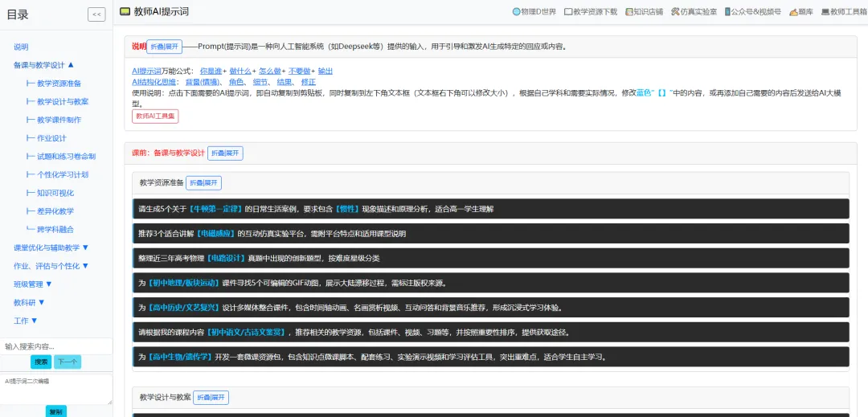Click the 复制 button below the text area
Image resolution: width=868 pixels, height=417 pixels.
pos(56,412)
